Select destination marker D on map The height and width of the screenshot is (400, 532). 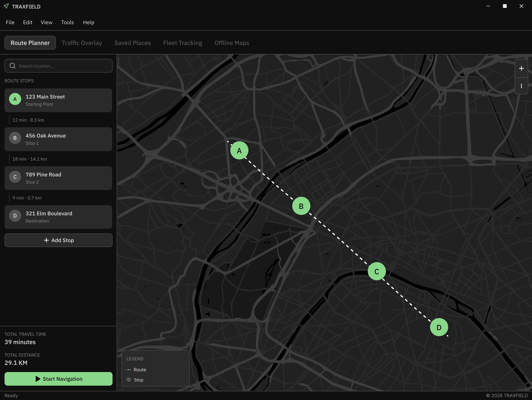439,327
